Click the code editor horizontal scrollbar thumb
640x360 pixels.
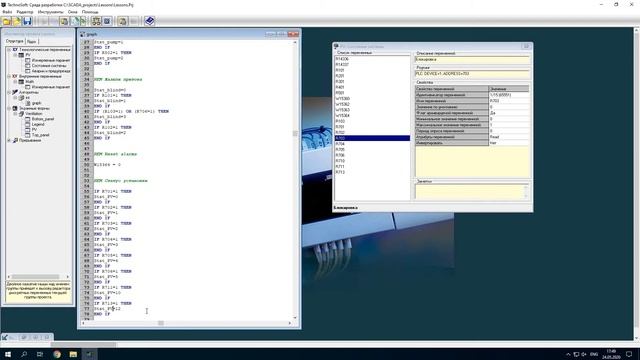tap(161, 323)
